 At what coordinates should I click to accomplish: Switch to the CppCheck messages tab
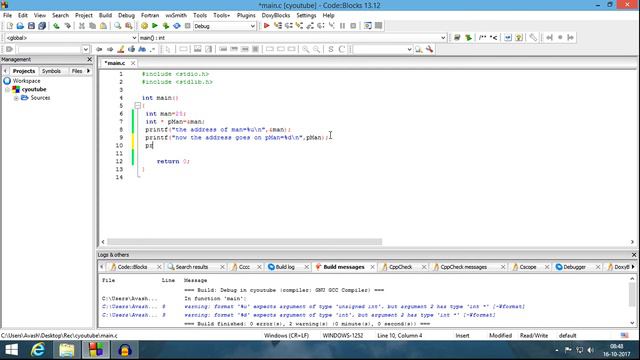click(x=463, y=267)
